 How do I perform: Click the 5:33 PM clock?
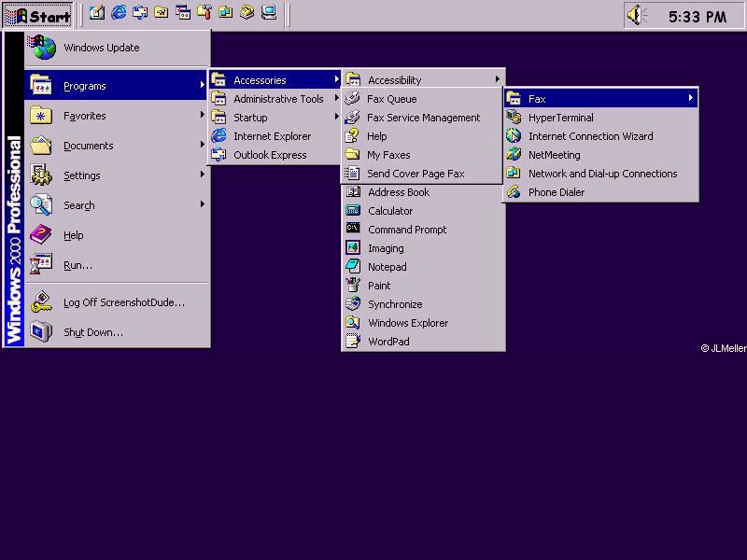pyautogui.click(x=698, y=17)
